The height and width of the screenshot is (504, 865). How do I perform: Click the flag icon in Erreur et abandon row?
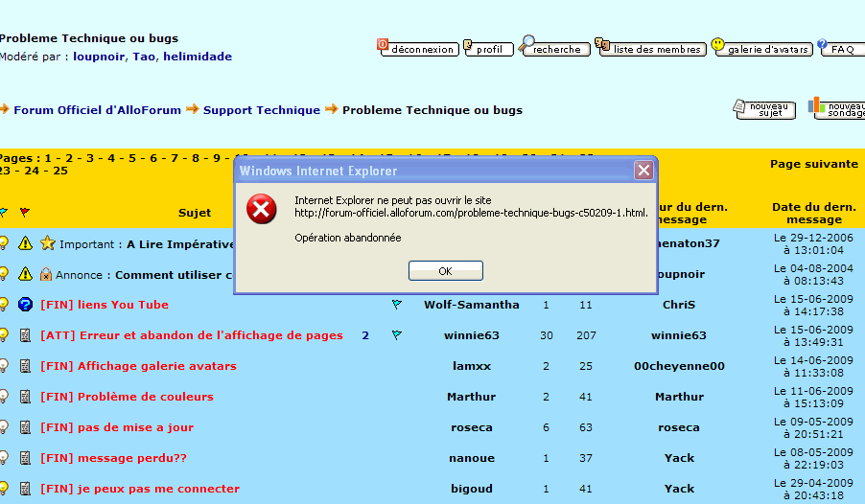396,335
